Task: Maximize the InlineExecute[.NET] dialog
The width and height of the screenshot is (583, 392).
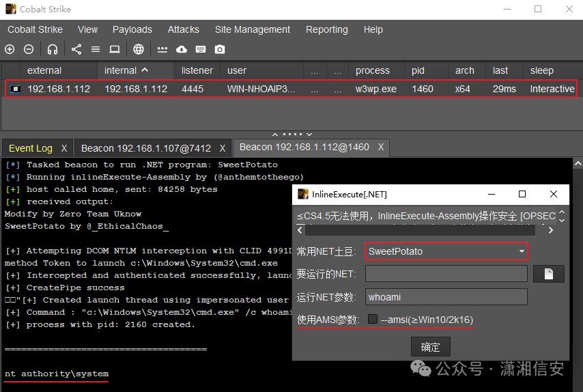Action: (522, 194)
